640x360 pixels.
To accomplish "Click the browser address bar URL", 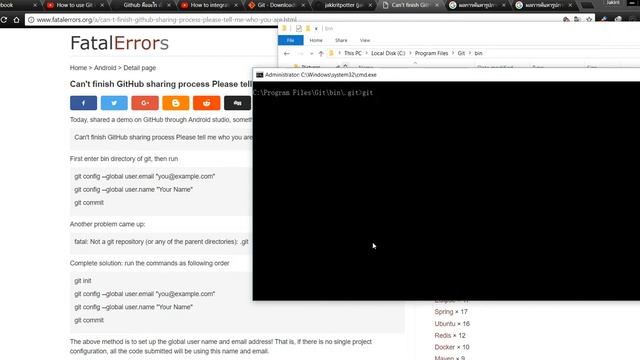I will [167, 20].
